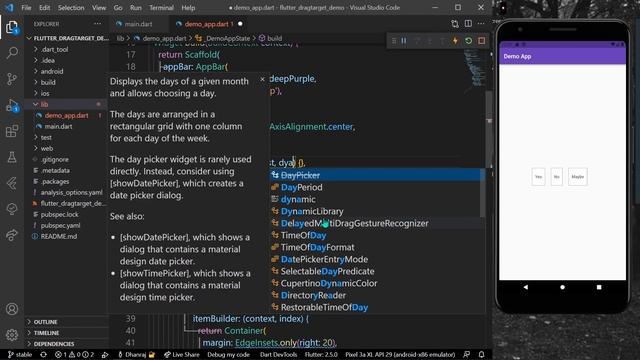Select DayPeriod autocomplete suggestion
640x360 pixels.
tap(376, 187)
